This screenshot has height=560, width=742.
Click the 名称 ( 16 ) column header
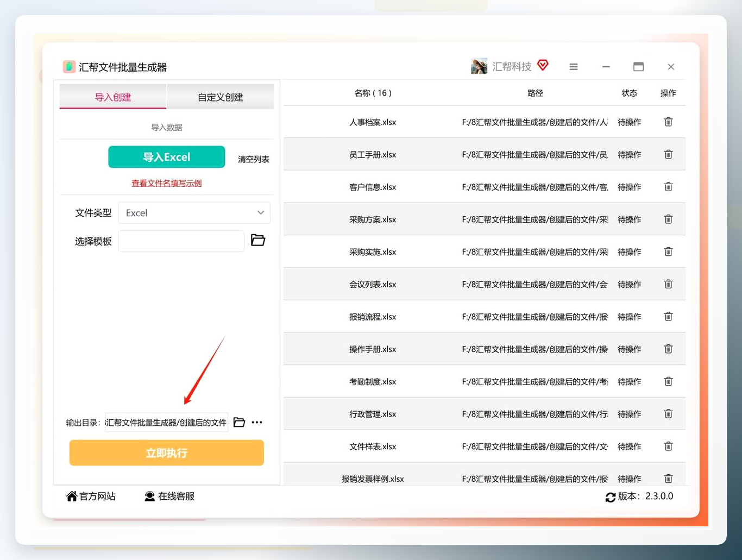pyautogui.click(x=373, y=93)
